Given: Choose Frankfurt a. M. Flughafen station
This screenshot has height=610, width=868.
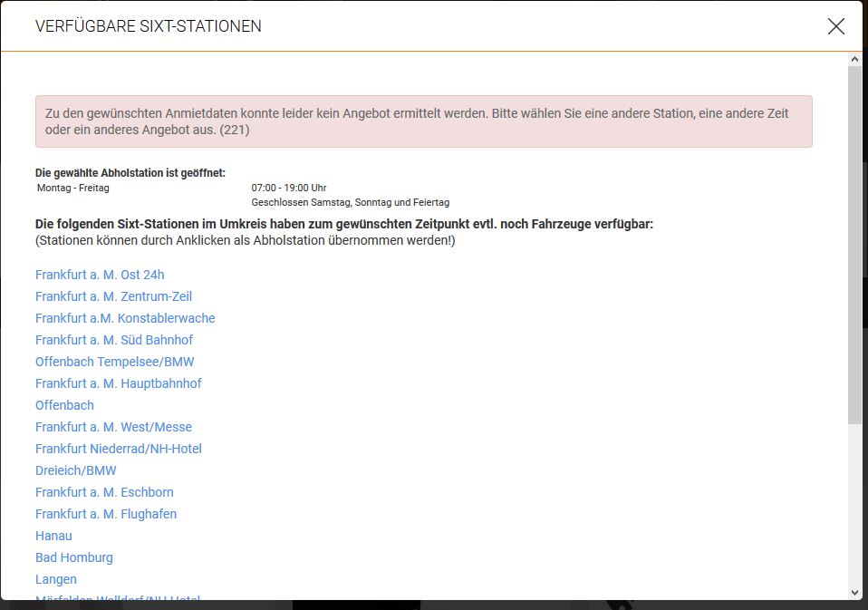Looking at the screenshot, I should pos(106,514).
